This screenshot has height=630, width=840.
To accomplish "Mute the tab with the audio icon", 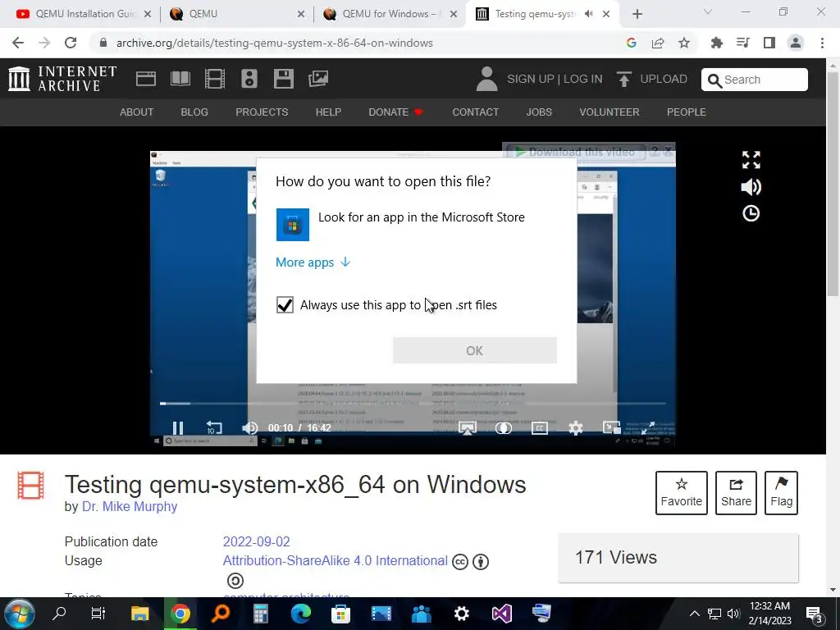I will [x=589, y=14].
